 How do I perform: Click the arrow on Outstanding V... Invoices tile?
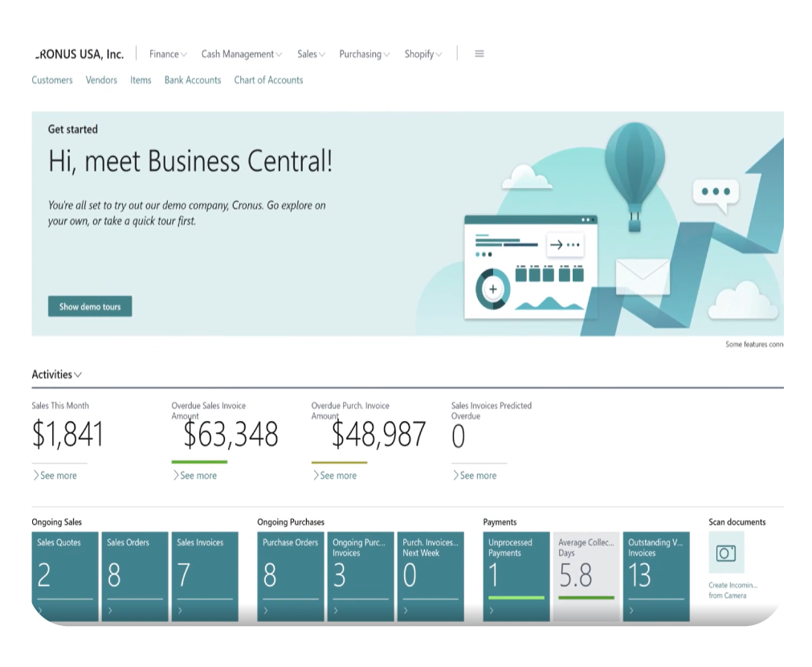(x=631, y=611)
